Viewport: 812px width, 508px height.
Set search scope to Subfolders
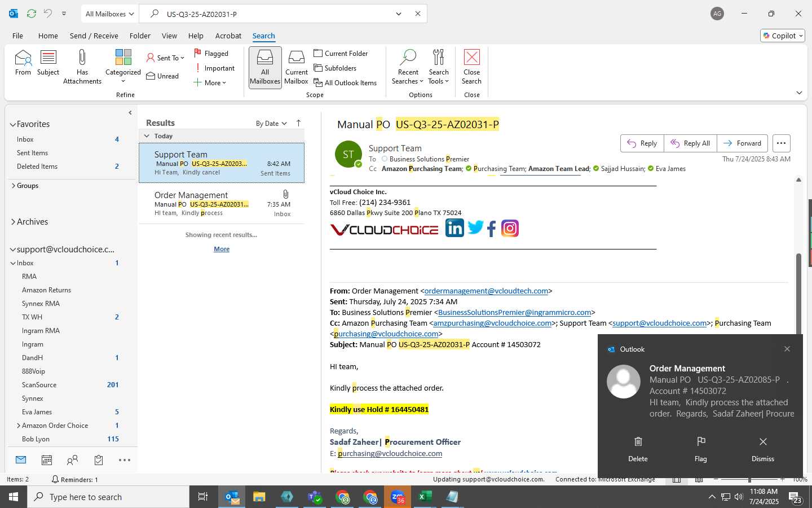pyautogui.click(x=335, y=68)
